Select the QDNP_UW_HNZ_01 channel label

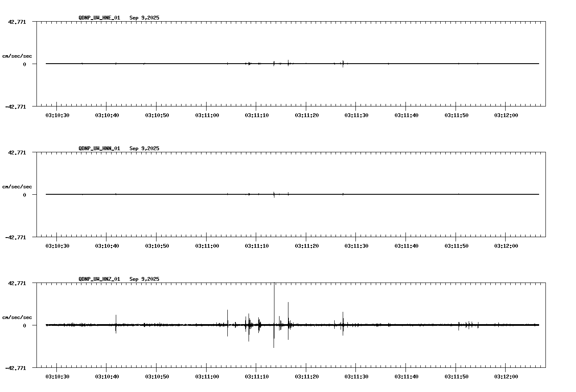[99, 279]
